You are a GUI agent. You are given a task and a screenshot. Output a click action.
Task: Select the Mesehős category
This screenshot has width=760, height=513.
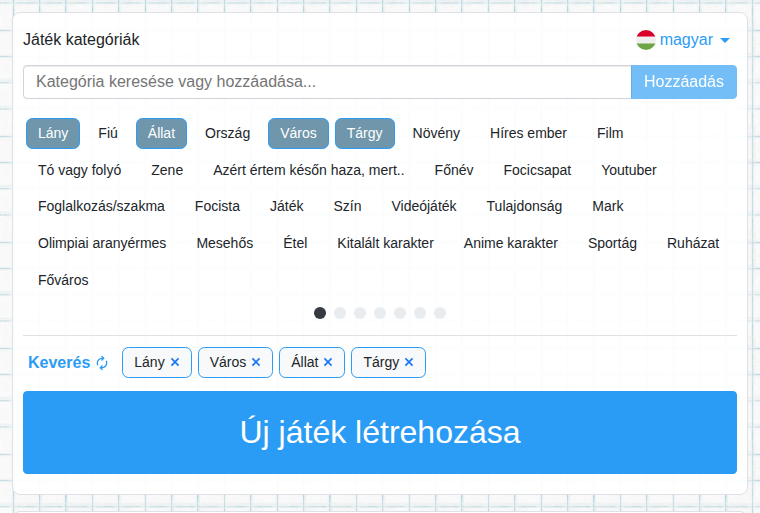tap(225, 243)
